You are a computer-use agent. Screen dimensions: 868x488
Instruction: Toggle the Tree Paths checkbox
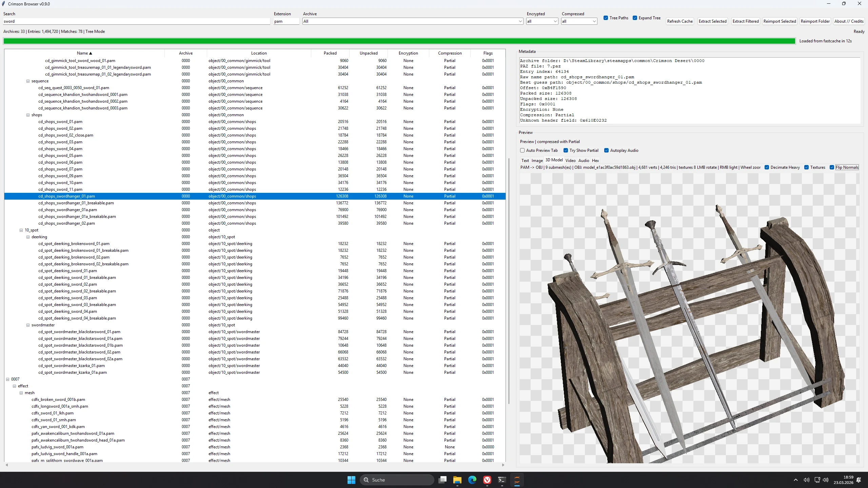pyautogui.click(x=606, y=18)
